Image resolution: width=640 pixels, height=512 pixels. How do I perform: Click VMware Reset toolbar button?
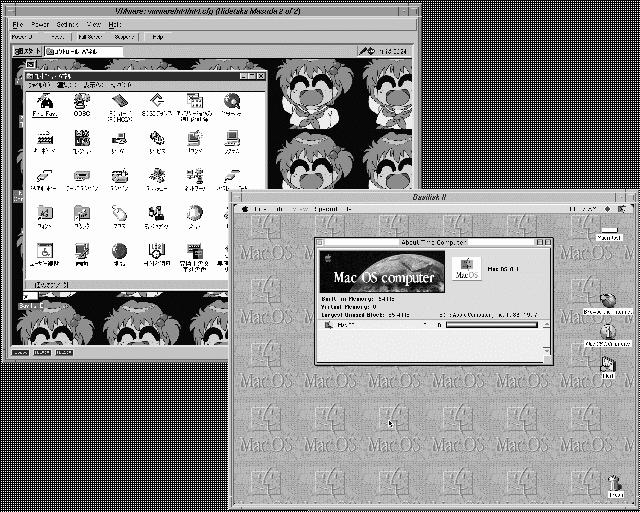pyautogui.click(x=58, y=37)
